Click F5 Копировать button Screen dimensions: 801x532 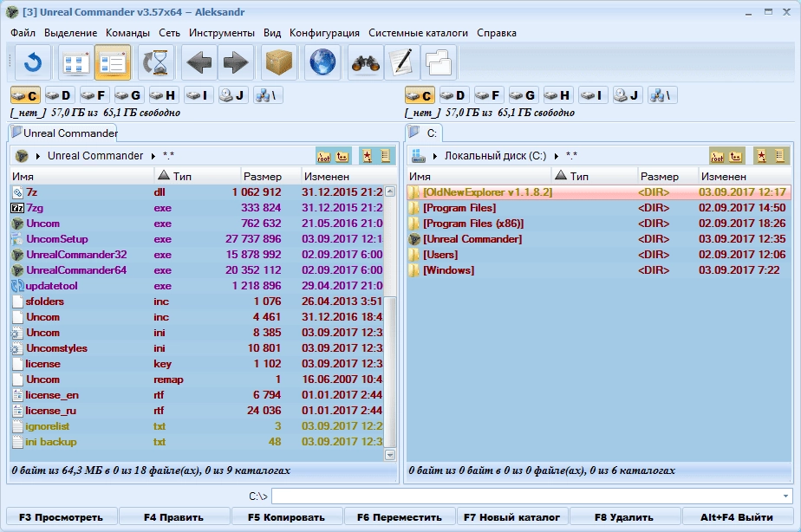click(x=287, y=517)
